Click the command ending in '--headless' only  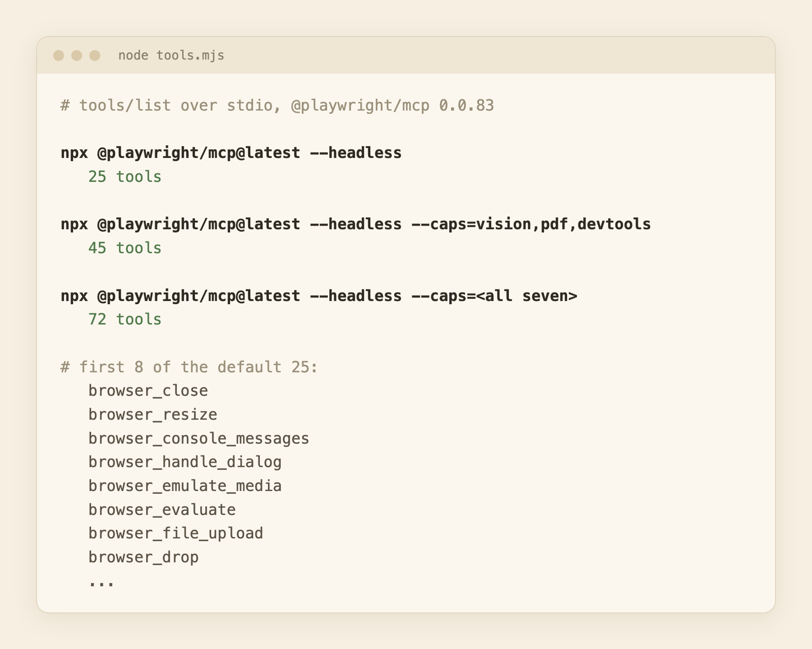coord(231,153)
